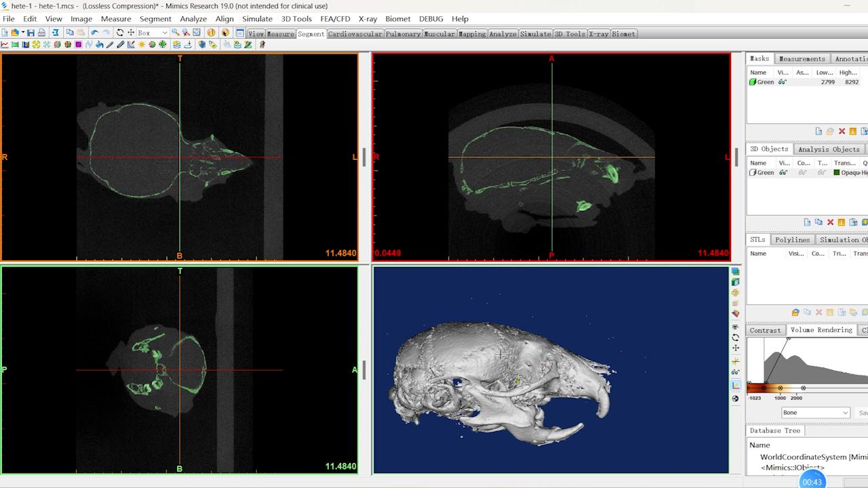Click the sagittal slice view (red border)
The width and height of the screenshot is (868, 488).
point(551,157)
